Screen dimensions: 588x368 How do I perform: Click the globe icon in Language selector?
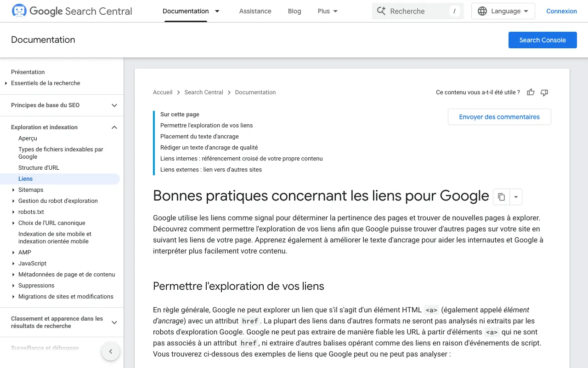(x=482, y=11)
